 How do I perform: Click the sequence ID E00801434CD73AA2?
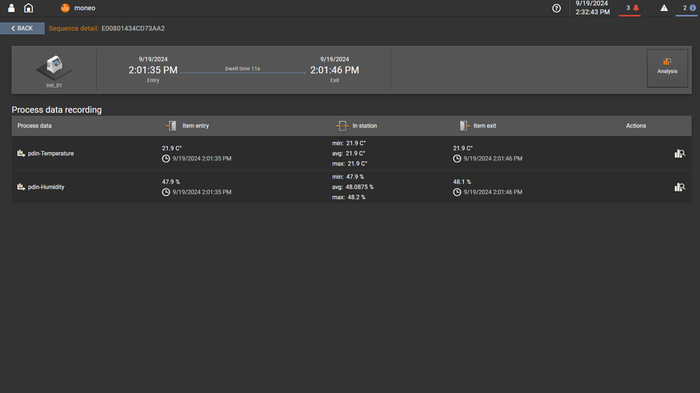(x=133, y=28)
